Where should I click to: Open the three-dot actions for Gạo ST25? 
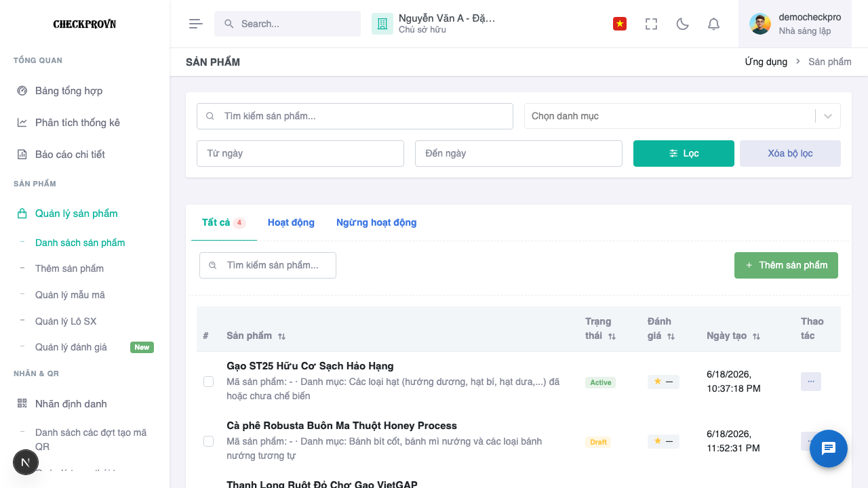click(x=810, y=382)
